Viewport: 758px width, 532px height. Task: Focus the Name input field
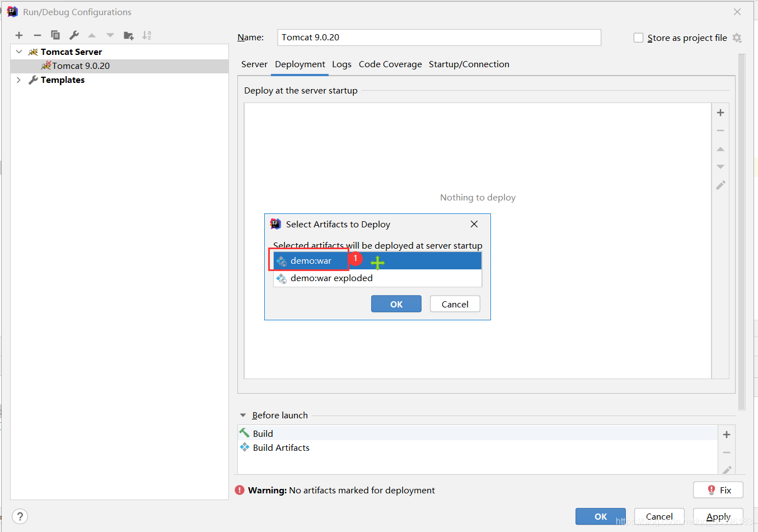(x=439, y=38)
